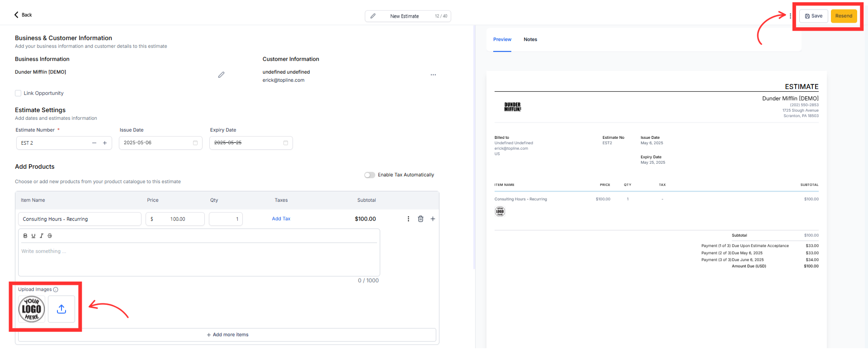Image resolution: width=868 pixels, height=350 pixels.
Task: Delete the Consulting Hours line item
Action: (420, 219)
